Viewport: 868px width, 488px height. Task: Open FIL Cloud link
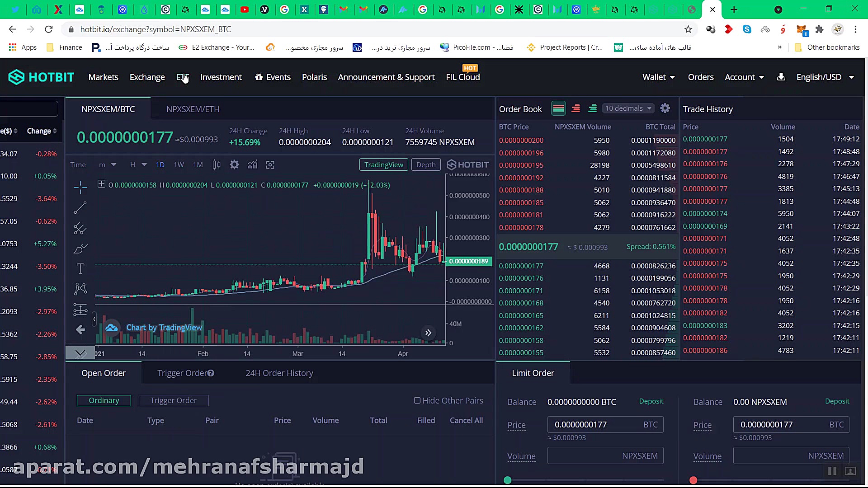[463, 77]
